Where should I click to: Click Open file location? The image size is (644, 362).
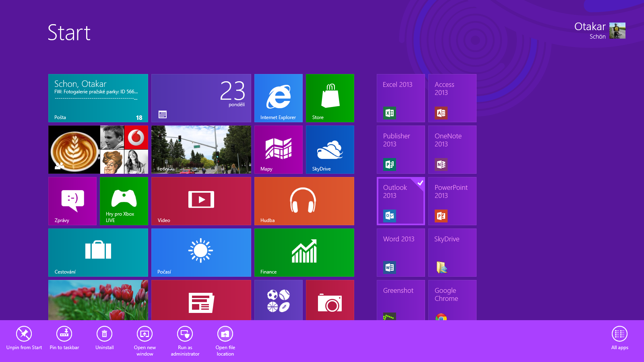[225, 341]
